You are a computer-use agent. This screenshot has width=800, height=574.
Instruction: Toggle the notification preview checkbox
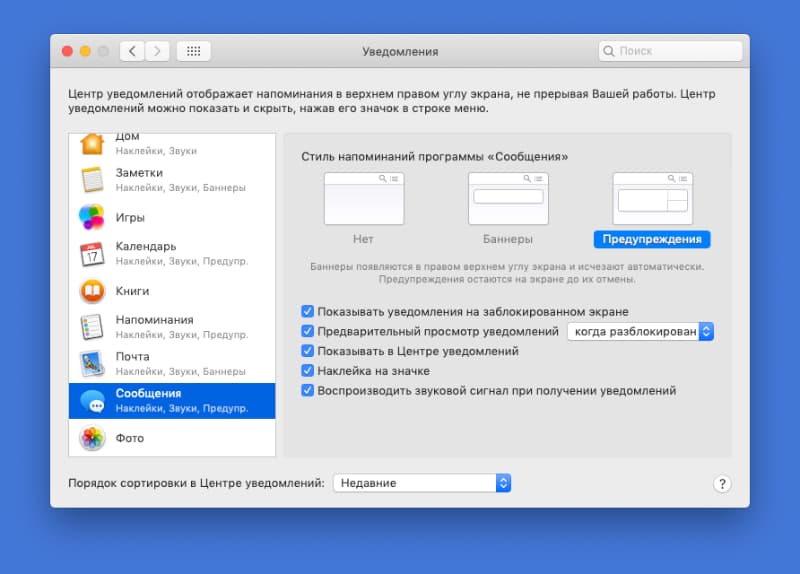tap(307, 331)
